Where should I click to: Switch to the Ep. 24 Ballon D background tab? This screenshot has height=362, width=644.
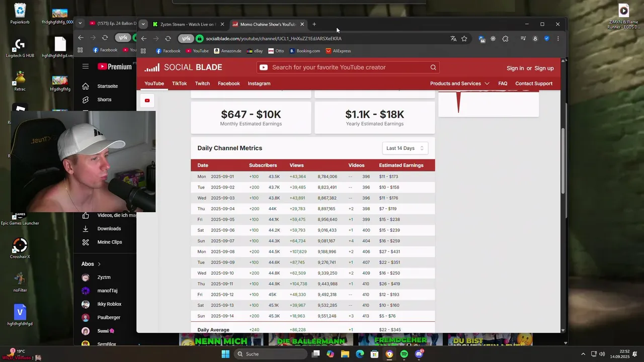click(x=113, y=23)
